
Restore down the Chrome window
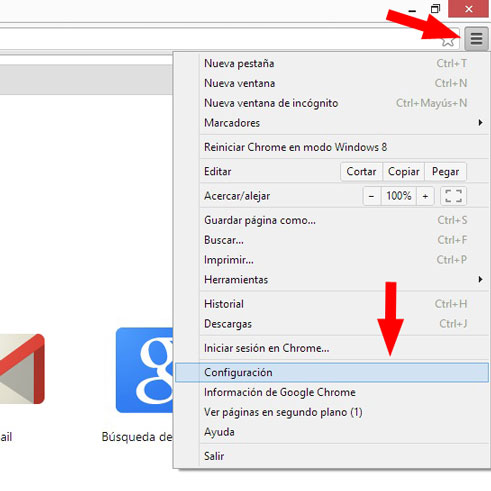(435, 9)
